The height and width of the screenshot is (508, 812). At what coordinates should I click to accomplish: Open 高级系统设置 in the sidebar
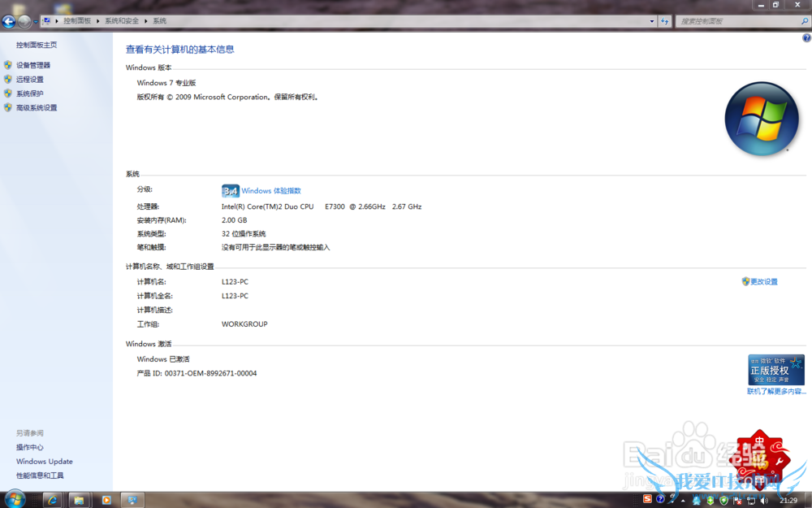pyautogui.click(x=37, y=108)
